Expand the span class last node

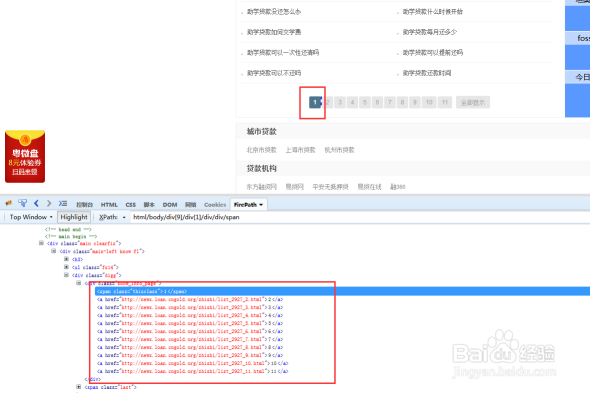(x=79, y=387)
